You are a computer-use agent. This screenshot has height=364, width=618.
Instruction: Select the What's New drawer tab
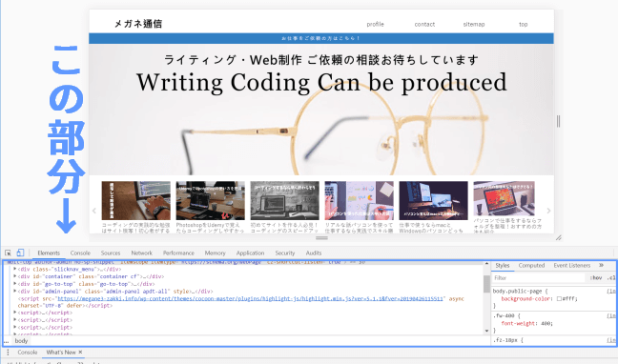61,353
